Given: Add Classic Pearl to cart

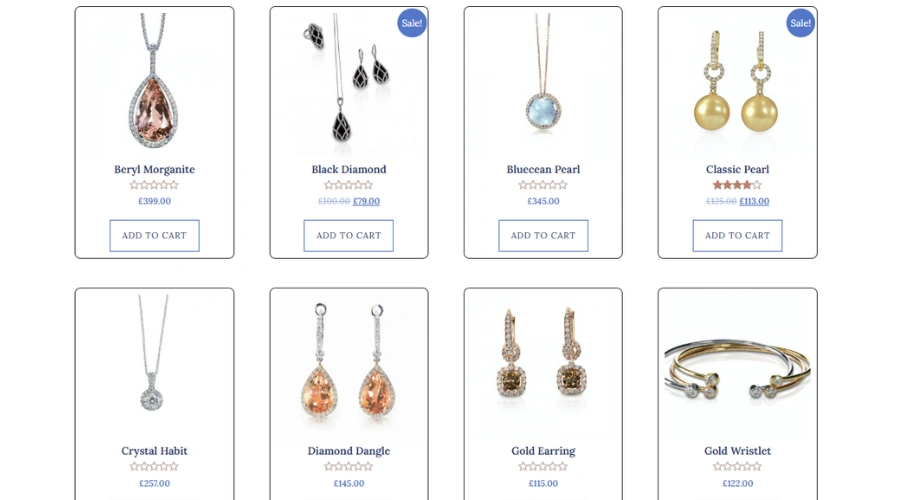Looking at the screenshot, I should pyautogui.click(x=737, y=235).
